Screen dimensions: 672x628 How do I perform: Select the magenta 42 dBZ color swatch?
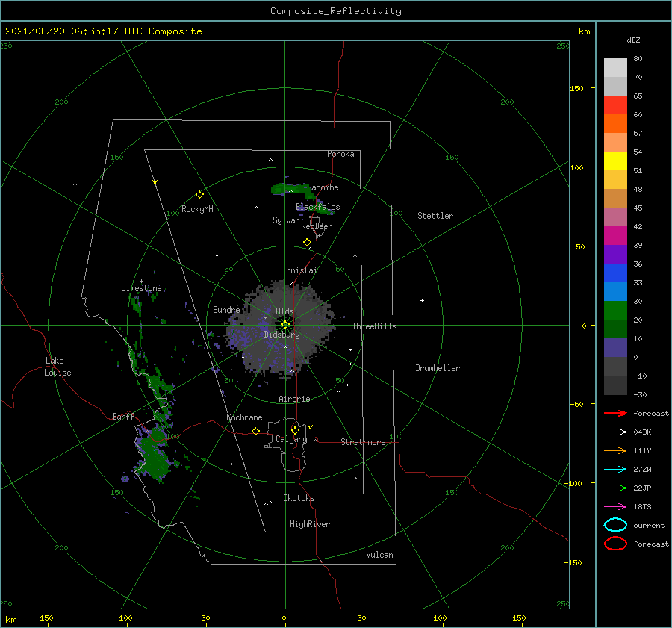[x=615, y=235]
